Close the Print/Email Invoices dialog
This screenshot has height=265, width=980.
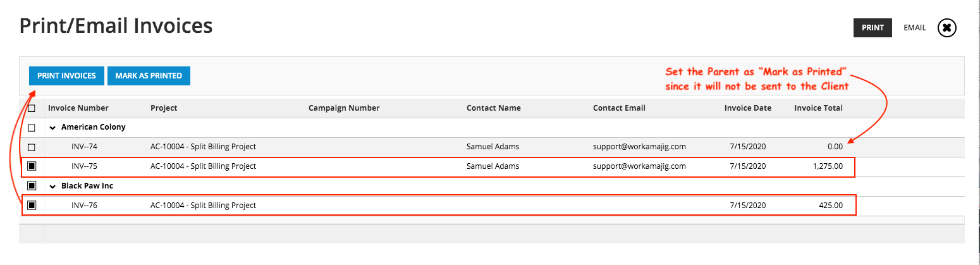click(x=946, y=28)
